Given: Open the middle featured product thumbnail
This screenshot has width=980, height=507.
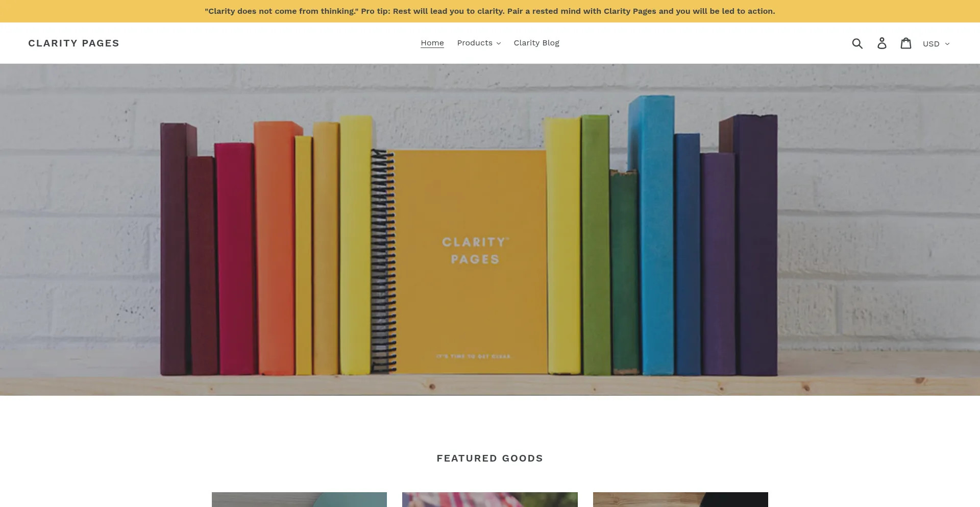Looking at the screenshot, I should coord(490,499).
